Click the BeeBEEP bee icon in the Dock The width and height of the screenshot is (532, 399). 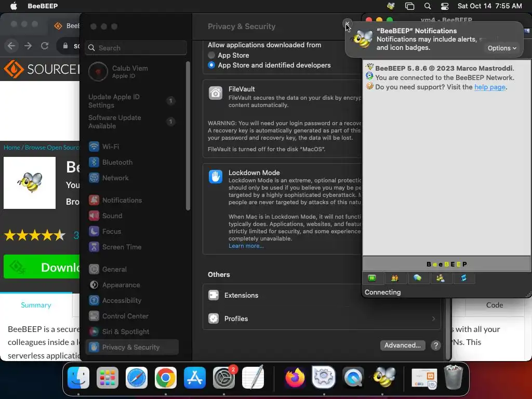coord(384,377)
